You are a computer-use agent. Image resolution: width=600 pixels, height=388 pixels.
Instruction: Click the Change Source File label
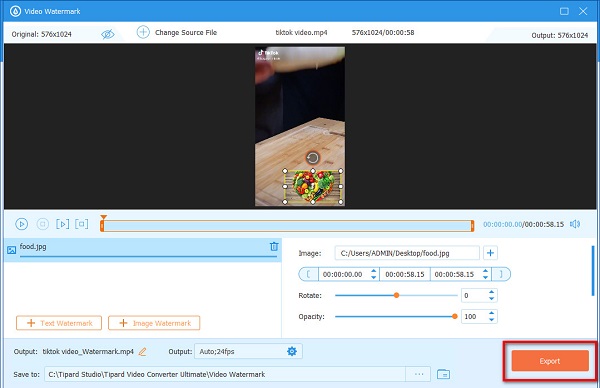[186, 33]
